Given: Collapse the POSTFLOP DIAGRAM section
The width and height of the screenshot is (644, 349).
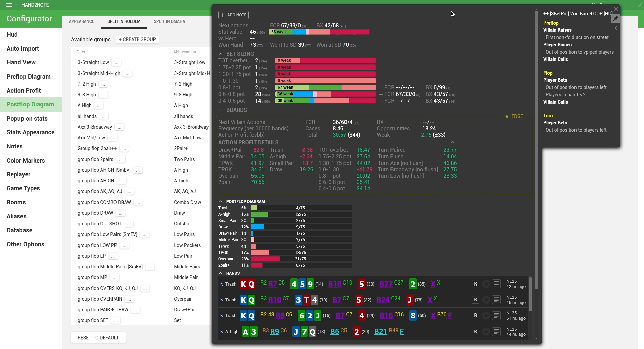Looking at the screenshot, I should pyautogui.click(x=221, y=202).
